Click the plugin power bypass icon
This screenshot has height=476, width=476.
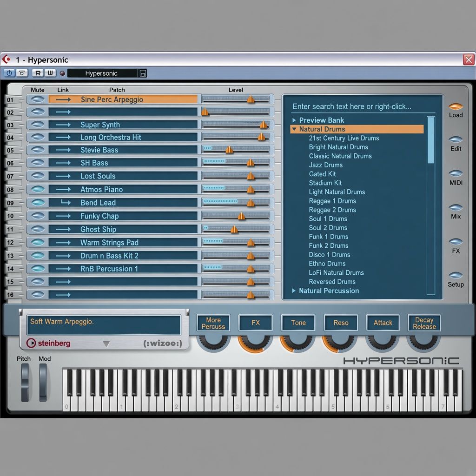pos(9,73)
